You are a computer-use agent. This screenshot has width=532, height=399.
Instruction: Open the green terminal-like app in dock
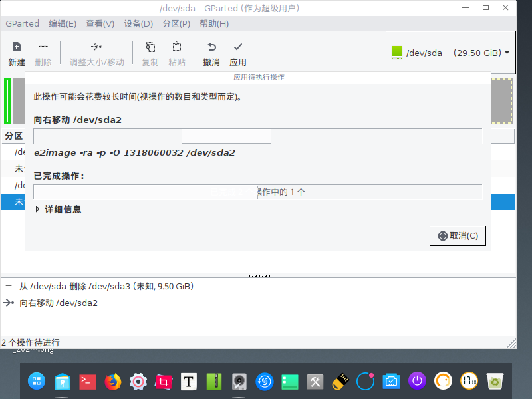point(290,382)
